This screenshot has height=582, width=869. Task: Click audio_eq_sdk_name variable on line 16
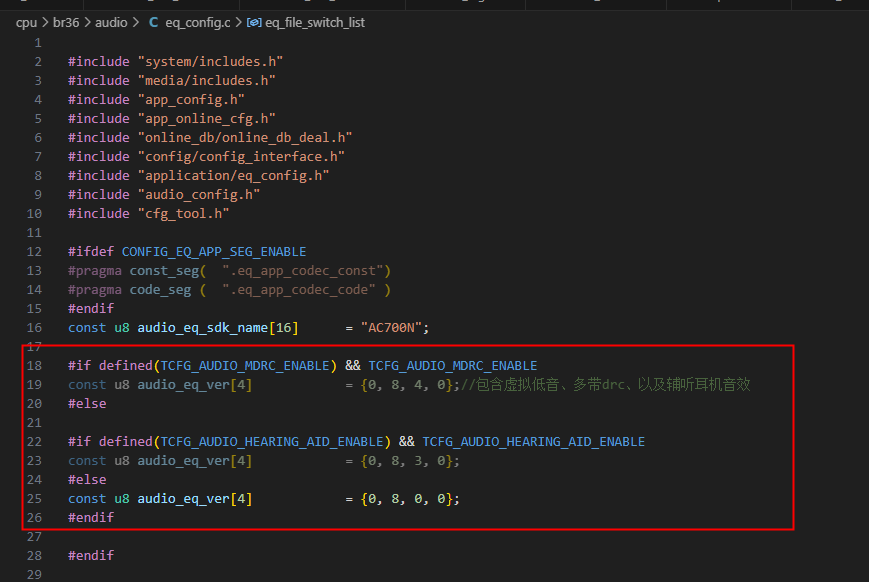coord(203,328)
